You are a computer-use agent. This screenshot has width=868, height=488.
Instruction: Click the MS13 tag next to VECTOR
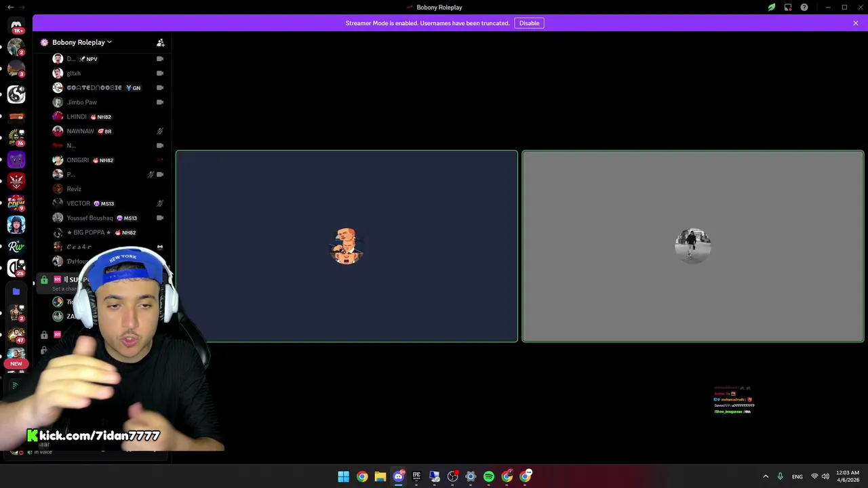click(104, 203)
